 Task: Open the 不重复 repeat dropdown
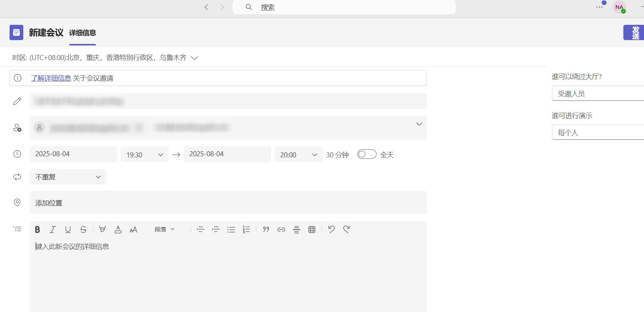[68, 177]
